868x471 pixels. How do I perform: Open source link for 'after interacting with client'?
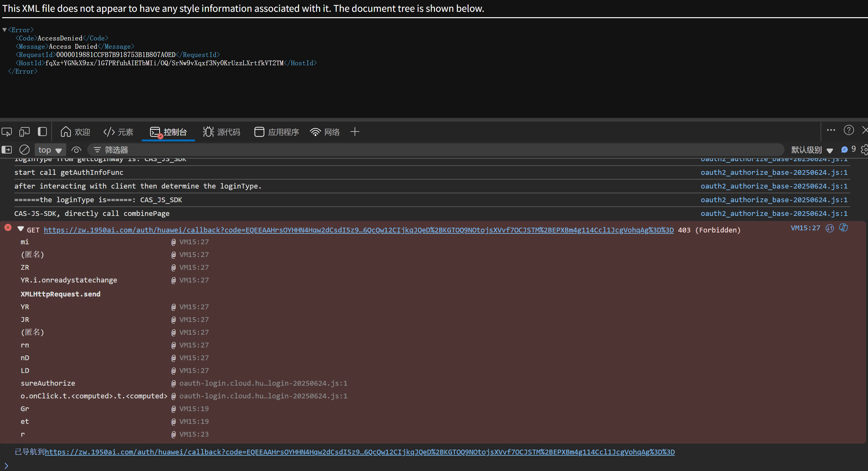pos(774,186)
